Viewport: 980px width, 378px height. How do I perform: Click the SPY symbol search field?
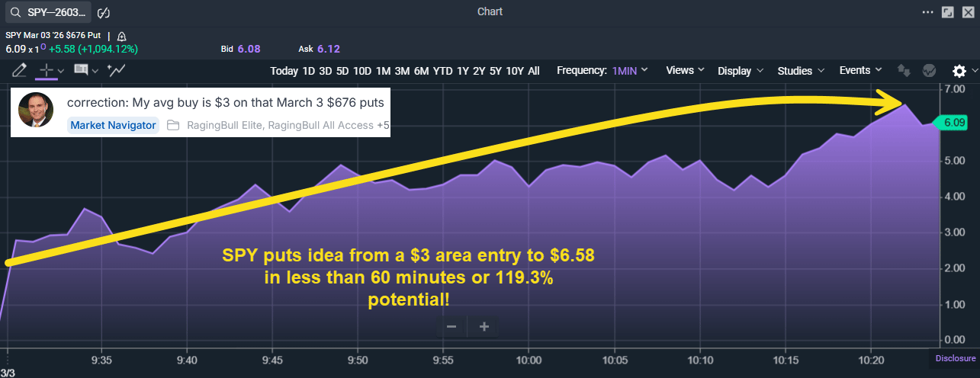tap(47, 12)
